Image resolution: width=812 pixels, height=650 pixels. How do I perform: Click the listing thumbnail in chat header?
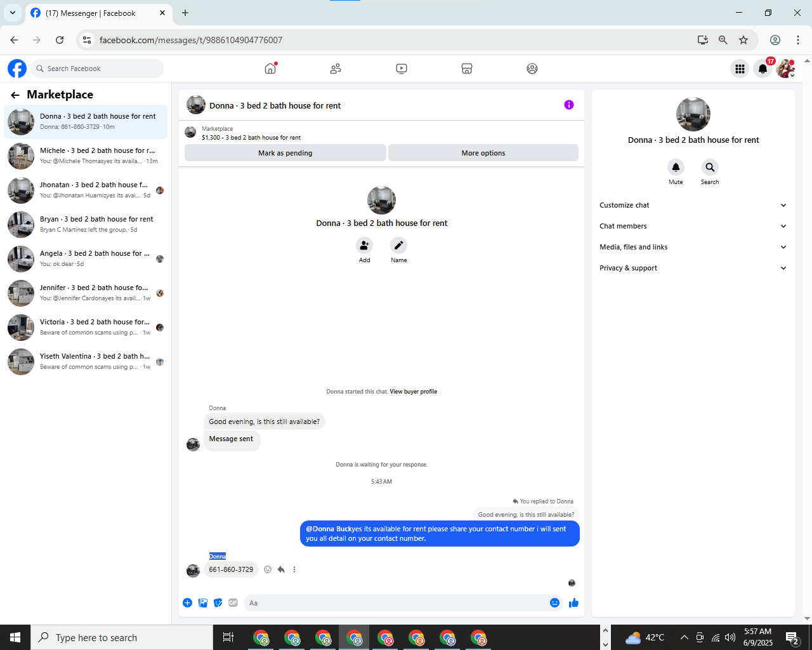tap(190, 132)
